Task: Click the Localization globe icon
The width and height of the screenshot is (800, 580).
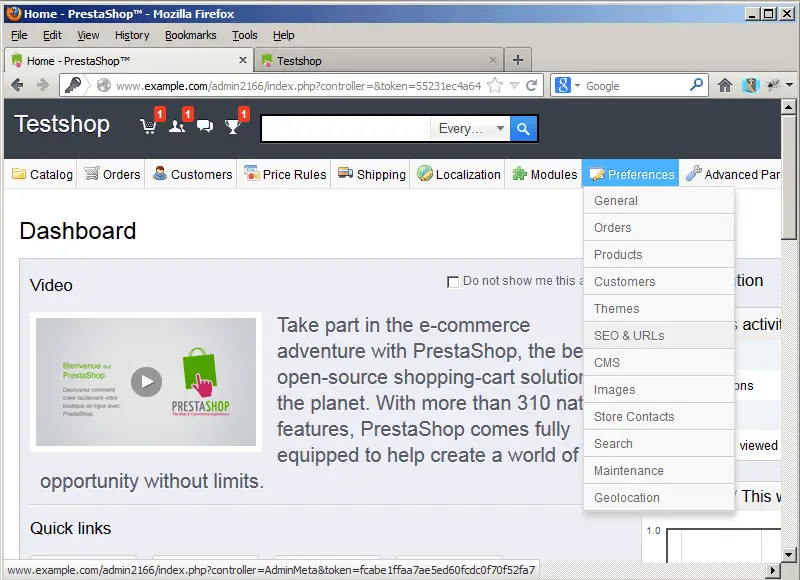Action: click(424, 173)
